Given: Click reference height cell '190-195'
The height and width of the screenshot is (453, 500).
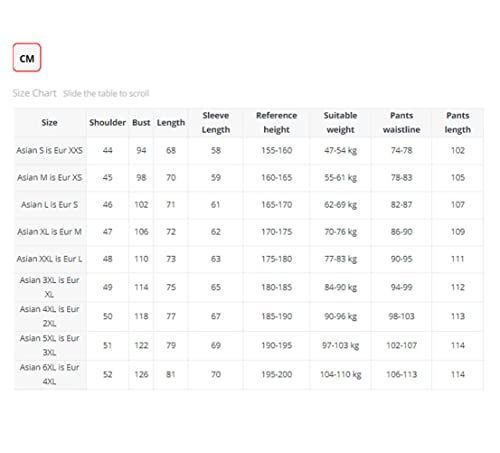Looking at the screenshot, I should pos(276,345).
